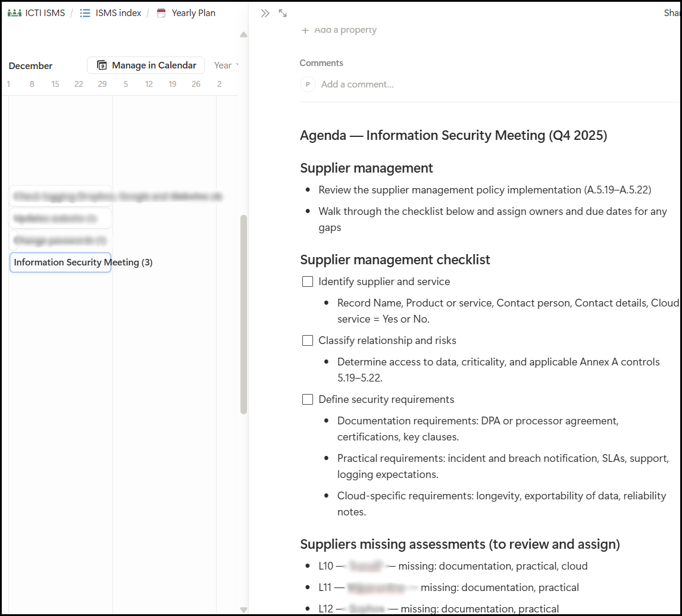Click the calendar icon beside Yearly Plan
This screenshot has height=616, width=682.
161,13
